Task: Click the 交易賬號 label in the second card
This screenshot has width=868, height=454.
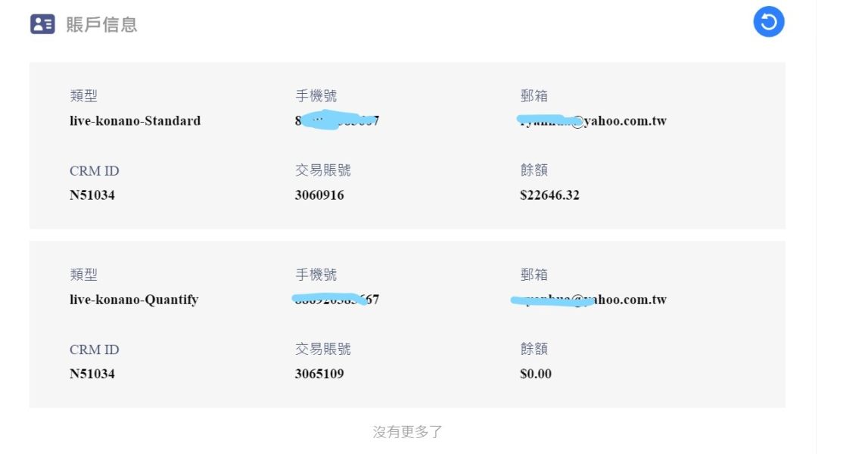Action: [322, 349]
